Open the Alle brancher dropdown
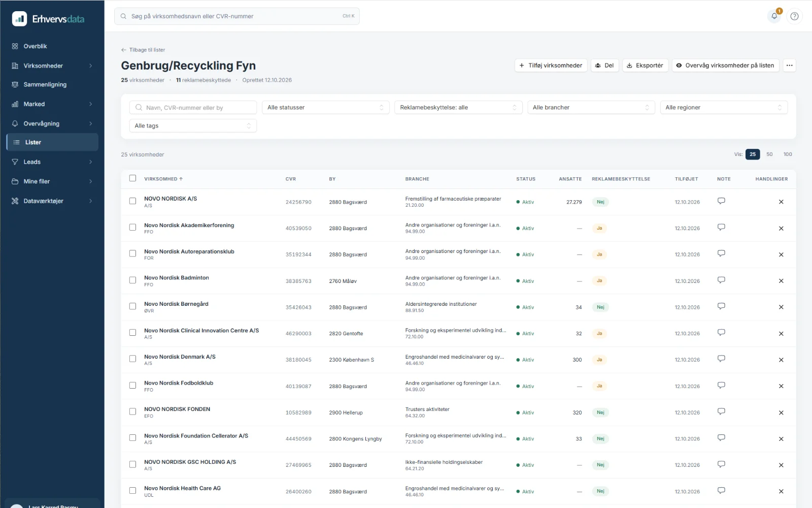Screen dimensions: 812x508 pos(591,107)
